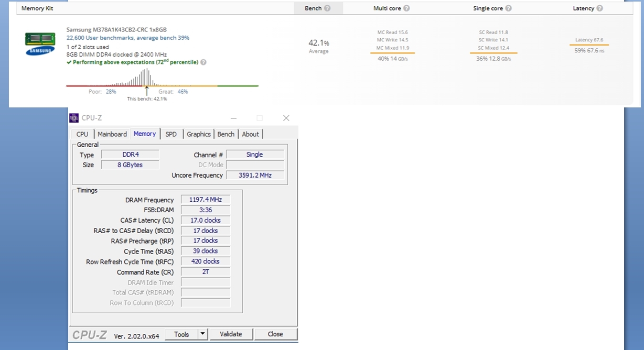Open the SPD tab
Viewport: 644px width, 350px height.
(171, 134)
